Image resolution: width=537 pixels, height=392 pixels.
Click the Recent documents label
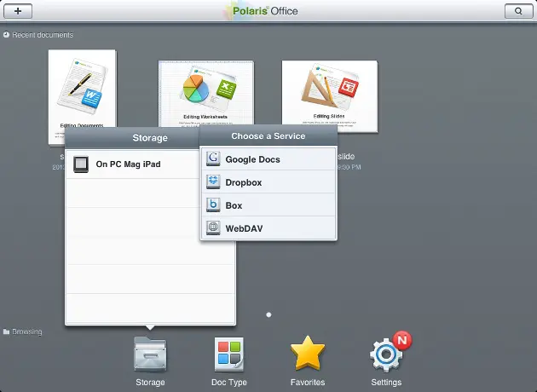[x=43, y=35]
